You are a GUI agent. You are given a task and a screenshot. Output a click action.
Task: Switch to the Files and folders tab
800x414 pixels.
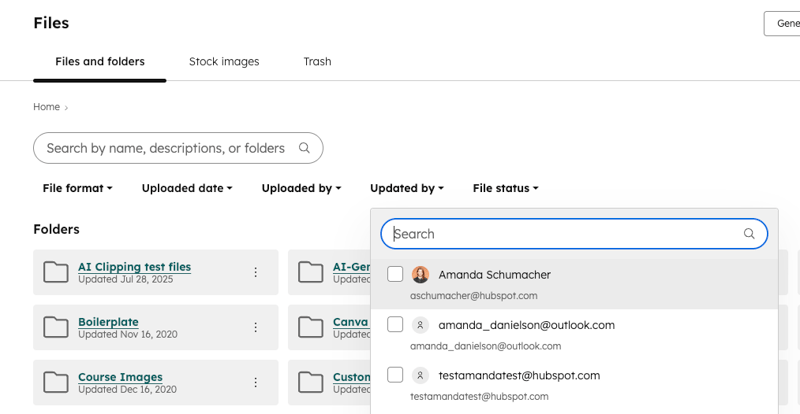coord(100,62)
